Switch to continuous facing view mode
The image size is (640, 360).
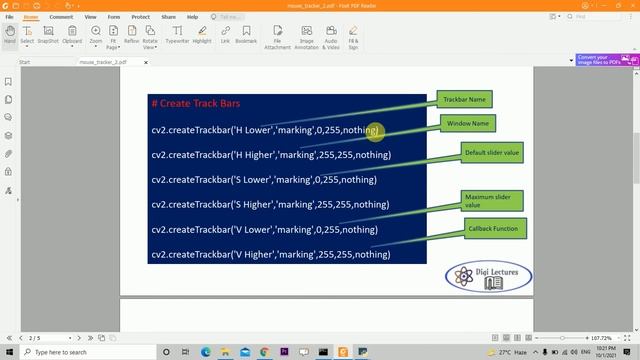tap(529, 338)
